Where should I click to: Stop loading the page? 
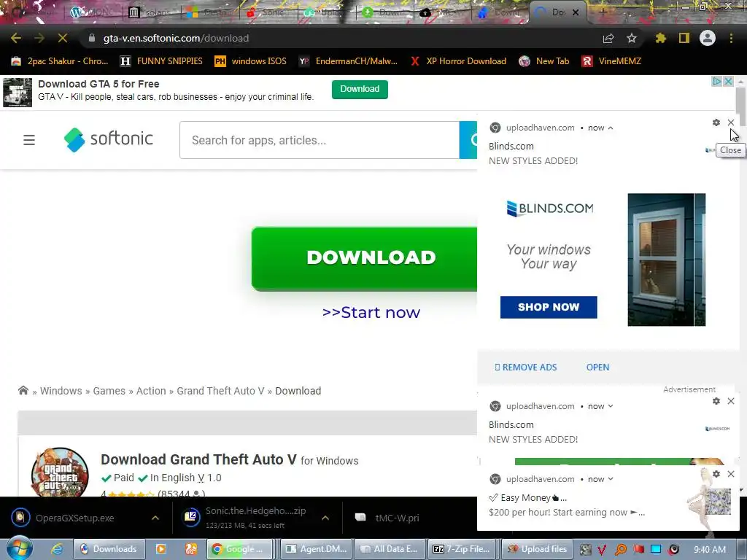click(x=63, y=38)
